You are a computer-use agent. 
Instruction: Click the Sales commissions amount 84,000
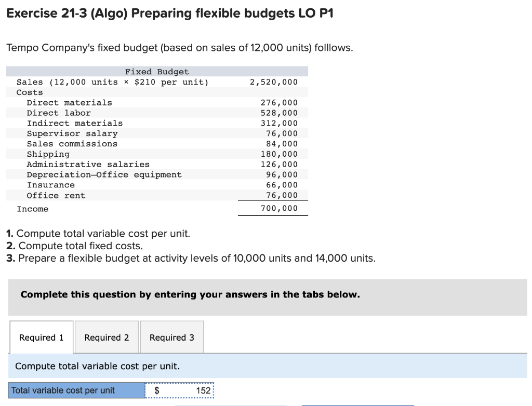pos(284,144)
